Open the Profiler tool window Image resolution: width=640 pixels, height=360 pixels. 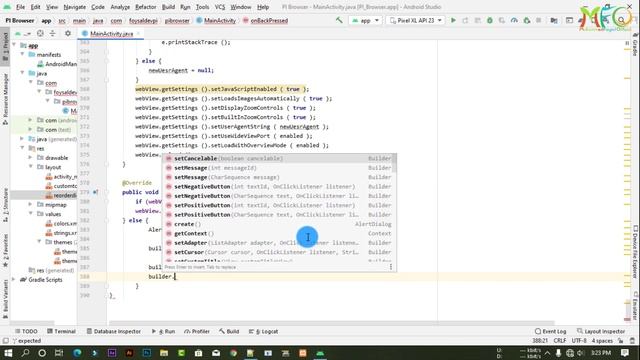(197, 331)
